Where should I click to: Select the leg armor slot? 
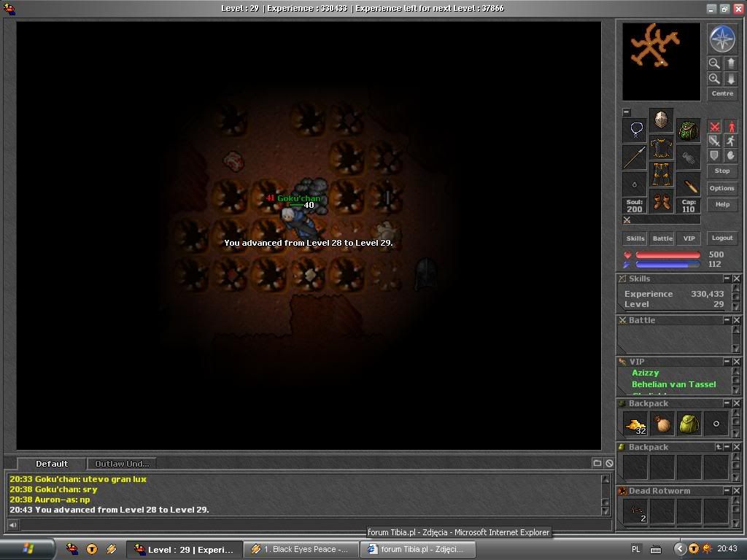click(661, 174)
